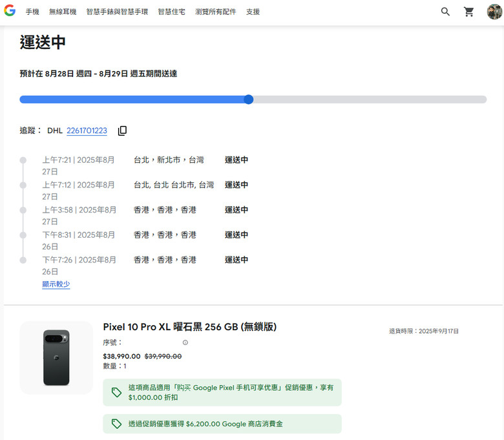
Task: Click the Pixel 10 Pro XL phone thumbnail
Action: tap(56, 358)
